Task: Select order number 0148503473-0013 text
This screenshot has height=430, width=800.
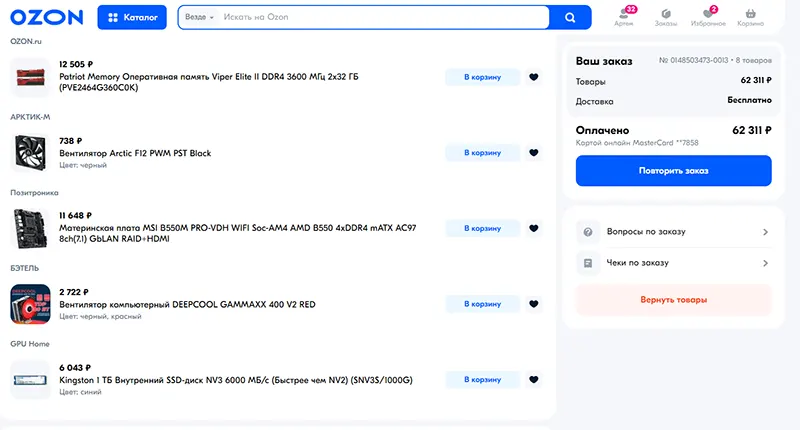Action: [x=693, y=60]
